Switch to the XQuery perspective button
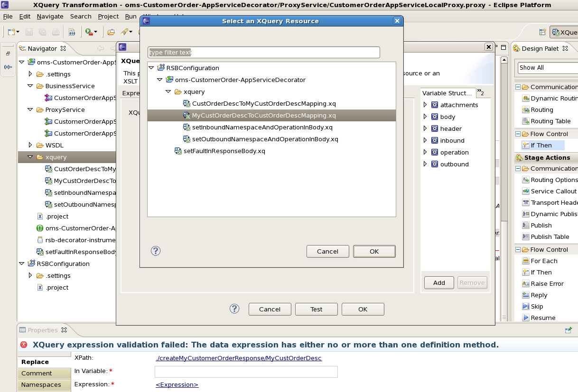 pyautogui.click(x=564, y=32)
